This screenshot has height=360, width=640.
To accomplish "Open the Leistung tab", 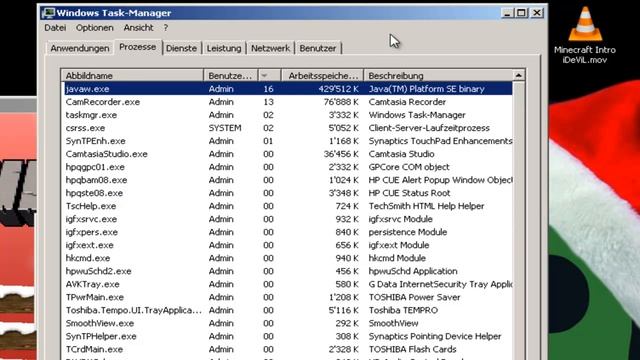I will 224,48.
